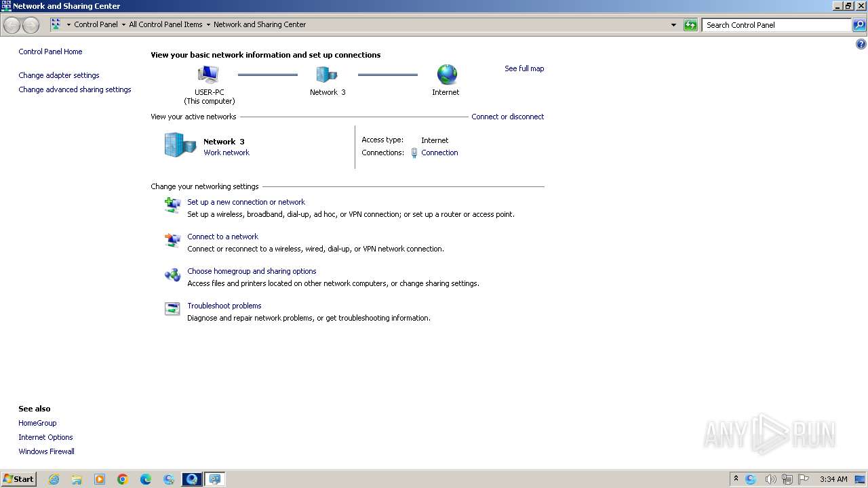
Task: Click Network and Sharing Center breadcrumb
Action: point(260,24)
